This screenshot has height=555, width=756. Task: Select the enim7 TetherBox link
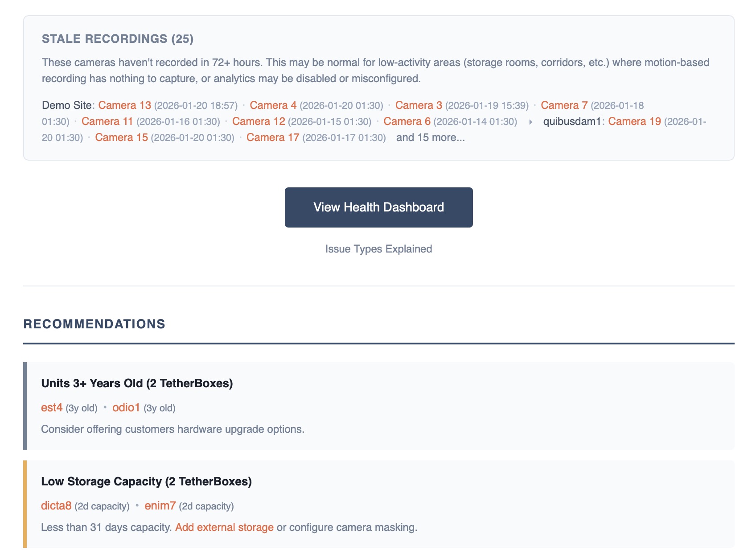pos(160,506)
